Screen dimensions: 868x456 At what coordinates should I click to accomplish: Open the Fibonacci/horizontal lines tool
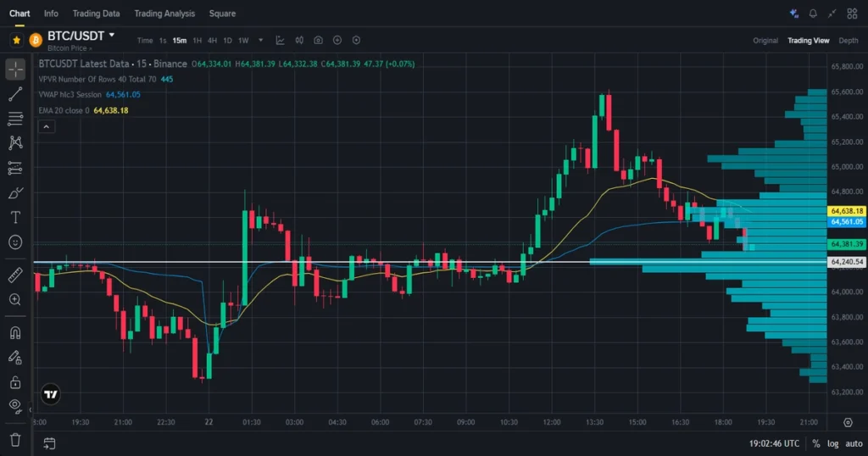[15, 119]
